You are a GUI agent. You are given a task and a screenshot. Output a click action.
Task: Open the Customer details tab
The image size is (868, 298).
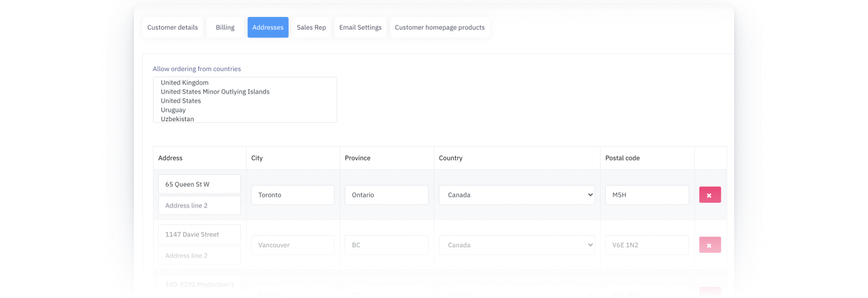pos(172,27)
